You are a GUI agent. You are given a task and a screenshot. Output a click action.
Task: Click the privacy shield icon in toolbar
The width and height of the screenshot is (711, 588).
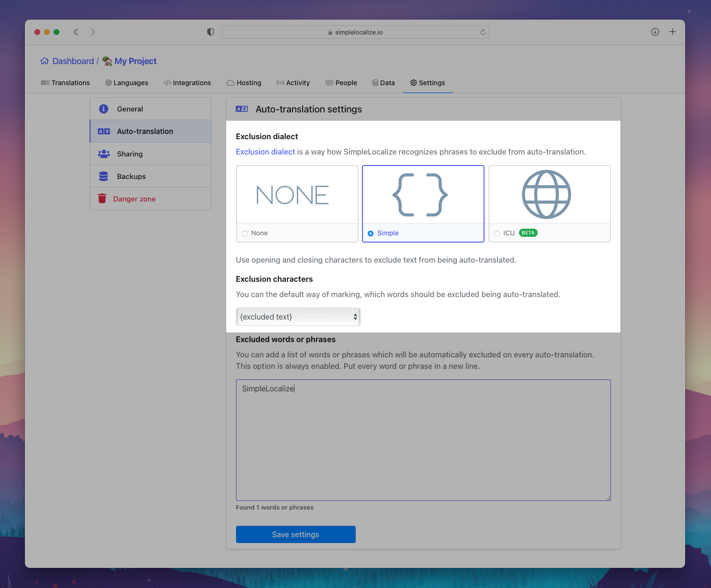(210, 32)
